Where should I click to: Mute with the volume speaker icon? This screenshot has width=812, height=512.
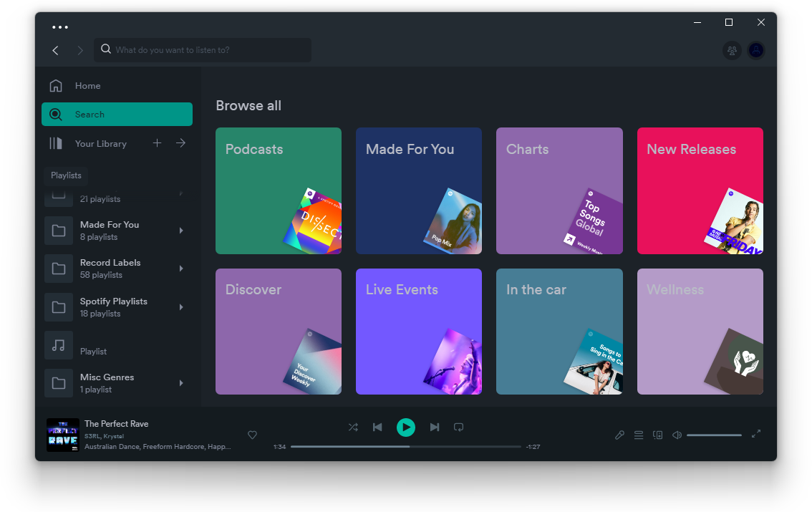pos(677,435)
